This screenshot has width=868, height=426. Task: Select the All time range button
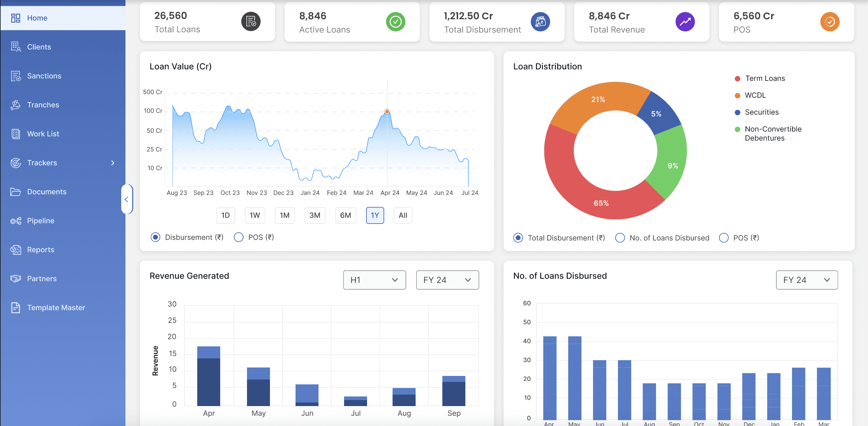403,215
